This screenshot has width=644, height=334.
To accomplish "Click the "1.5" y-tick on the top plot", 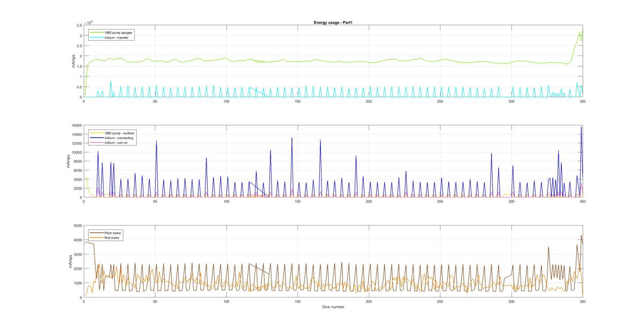I will [x=78, y=67].
